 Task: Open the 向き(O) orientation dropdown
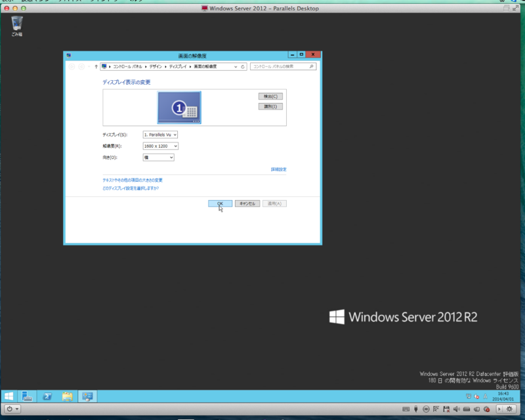click(x=158, y=157)
